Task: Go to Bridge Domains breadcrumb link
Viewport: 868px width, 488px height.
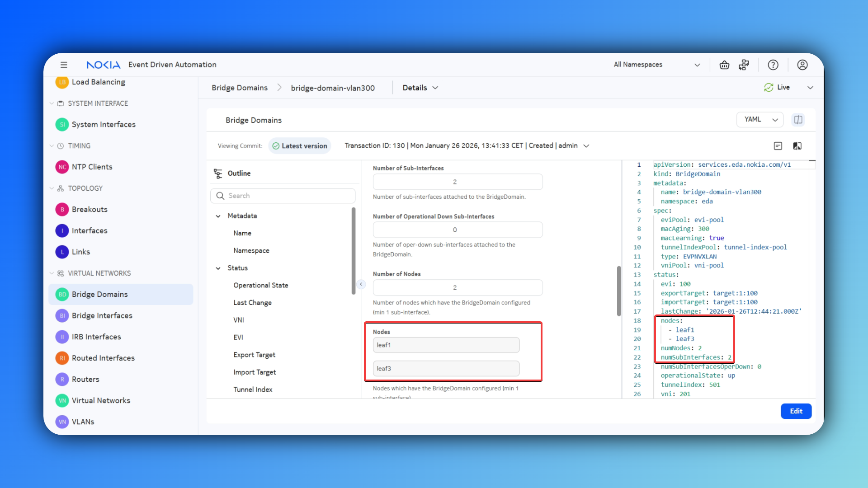Action: point(239,88)
